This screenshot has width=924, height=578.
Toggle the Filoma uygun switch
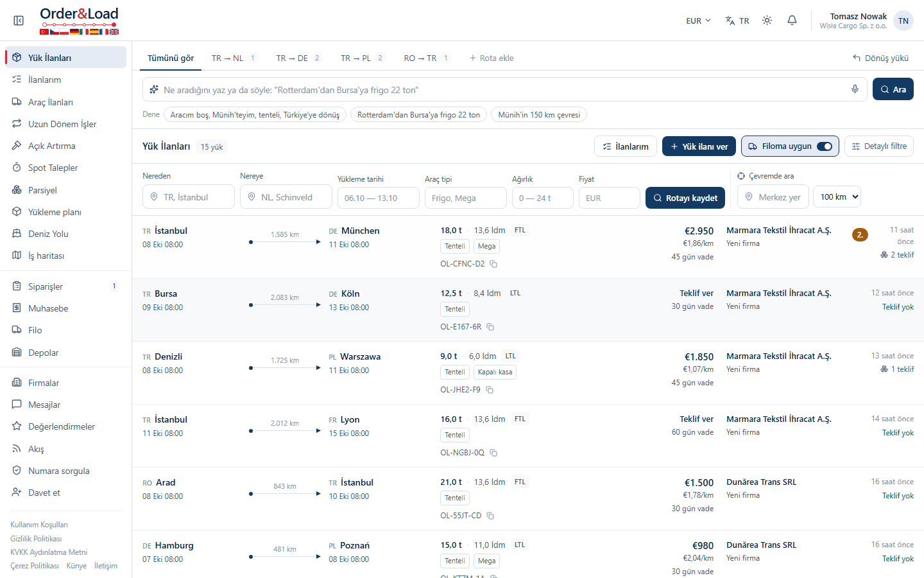(x=825, y=146)
